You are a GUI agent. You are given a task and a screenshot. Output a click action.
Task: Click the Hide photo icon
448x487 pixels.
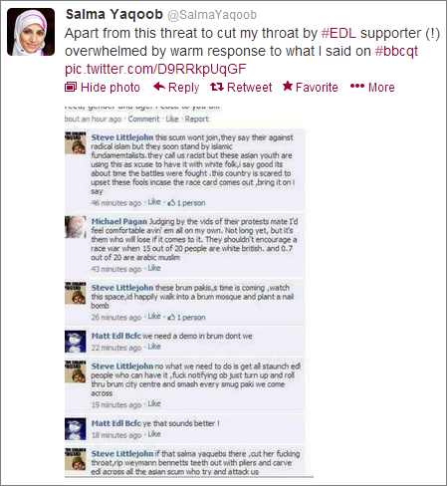(71, 87)
